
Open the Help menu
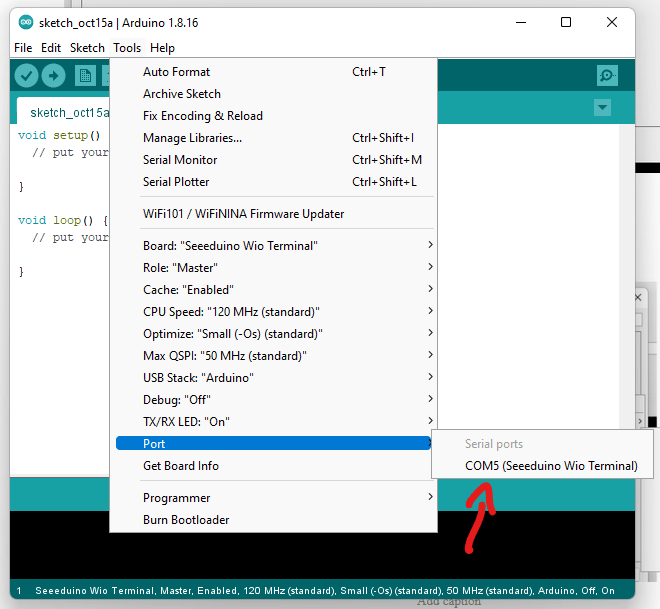[162, 48]
